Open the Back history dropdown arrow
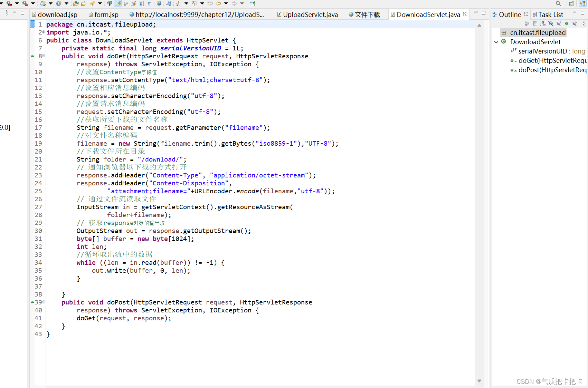This screenshot has height=388, width=588. 226,3
